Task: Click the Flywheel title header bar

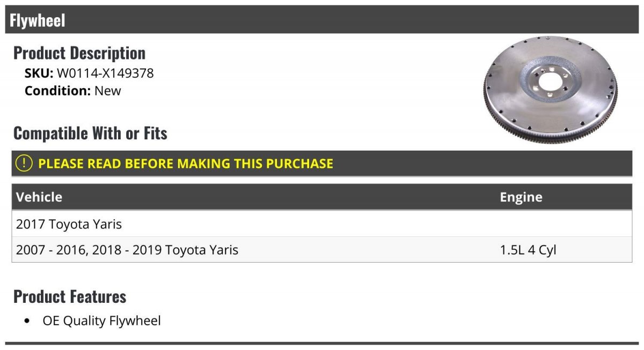Action: coord(322,20)
